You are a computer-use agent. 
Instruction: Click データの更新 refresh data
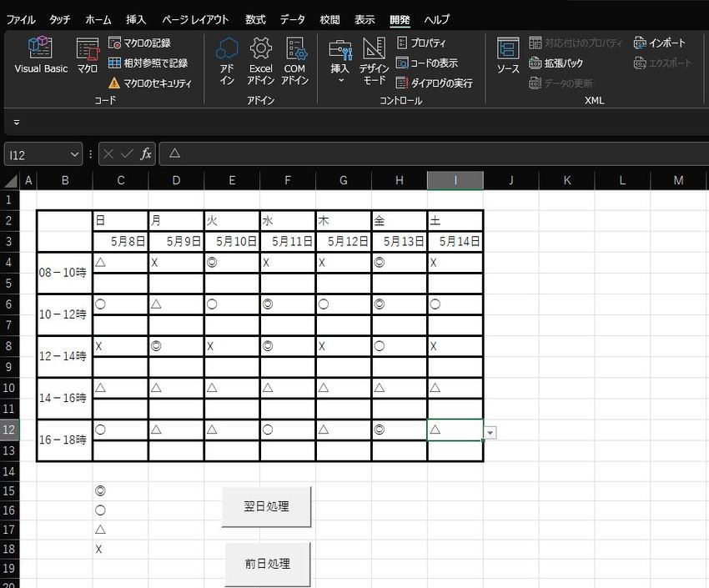point(561,83)
